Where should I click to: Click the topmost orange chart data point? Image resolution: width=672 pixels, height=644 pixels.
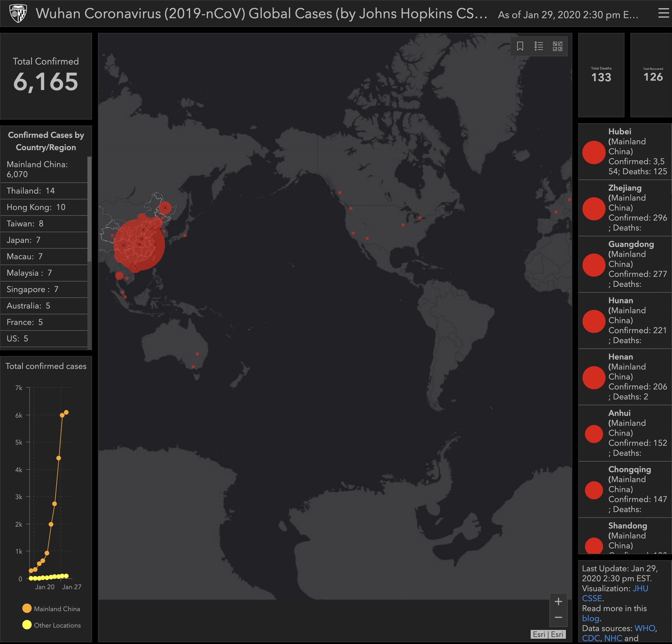coord(66,413)
